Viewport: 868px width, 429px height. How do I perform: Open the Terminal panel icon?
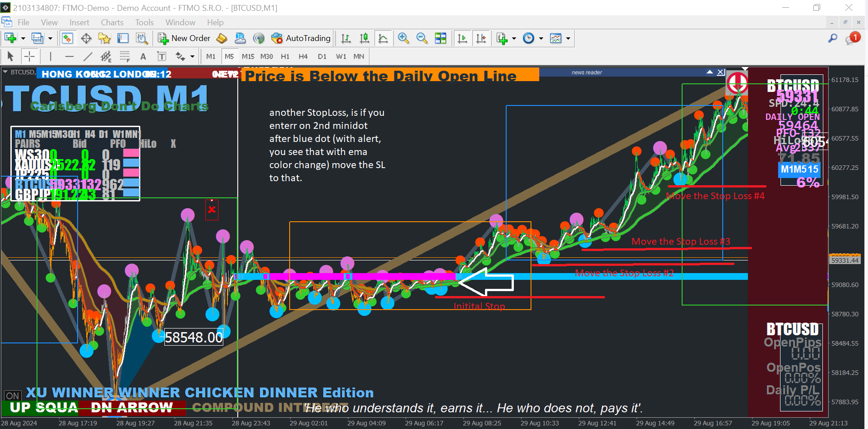pyautogui.click(x=123, y=38)
